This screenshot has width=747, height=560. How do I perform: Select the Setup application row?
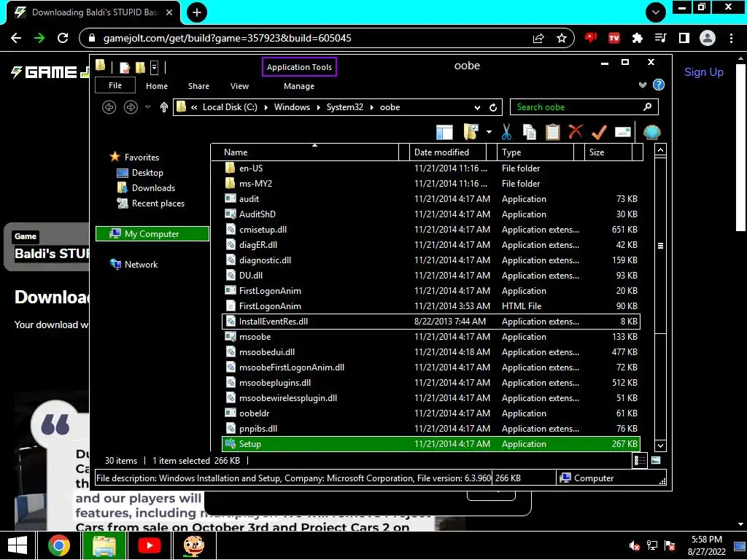(x=431, y=444)
